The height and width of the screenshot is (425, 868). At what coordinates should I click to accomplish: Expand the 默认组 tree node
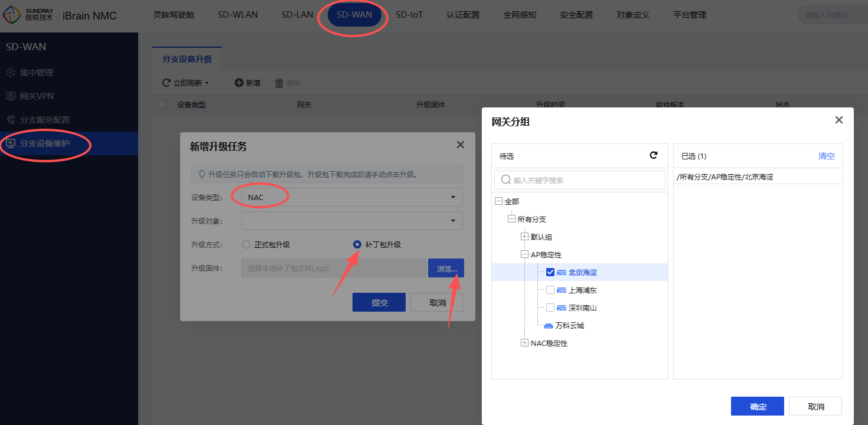524,237
